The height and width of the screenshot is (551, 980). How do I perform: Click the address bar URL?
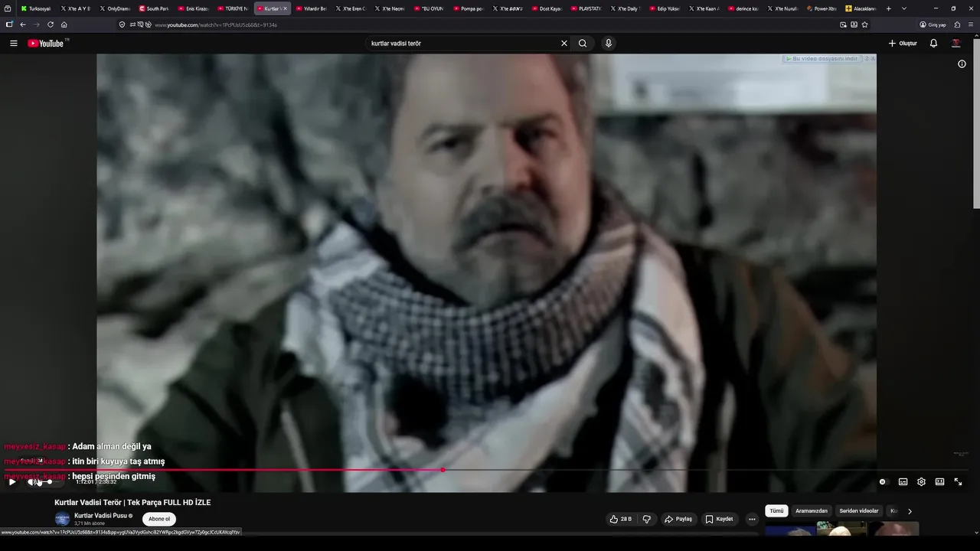click(x=216, y=24)
